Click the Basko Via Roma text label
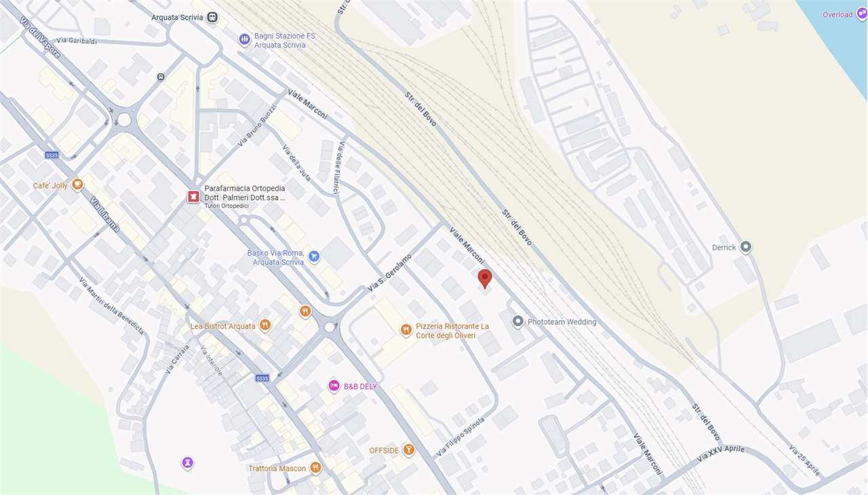Screen dimensions: 868x495 tap(276, 258)
